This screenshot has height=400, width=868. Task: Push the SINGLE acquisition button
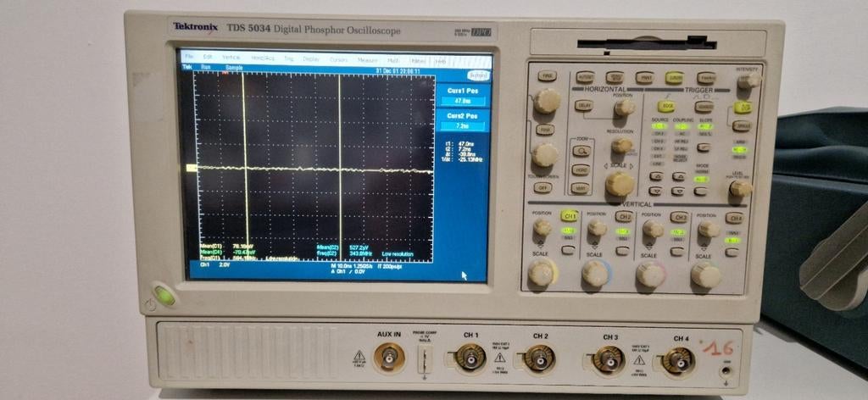[x=742, y=126]
